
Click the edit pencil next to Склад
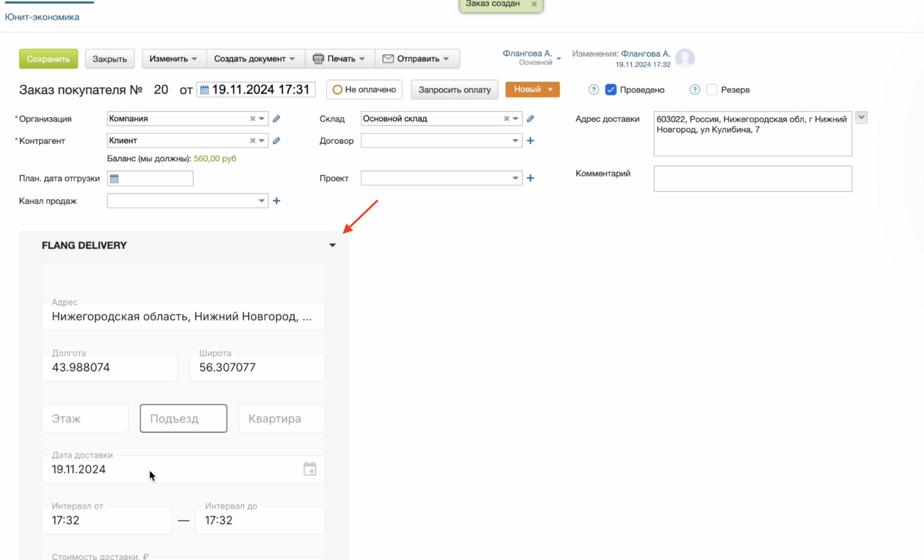tap(530, 119)
